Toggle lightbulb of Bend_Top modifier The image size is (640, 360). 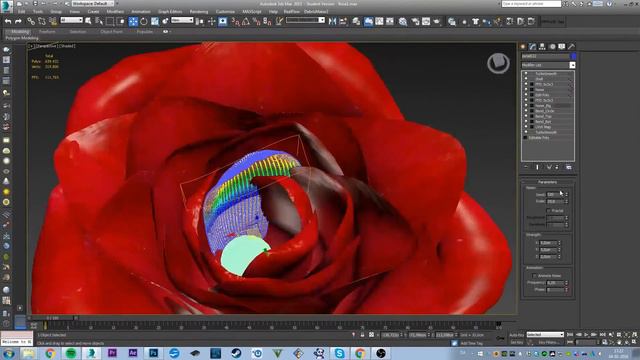[x=526, y=116]
